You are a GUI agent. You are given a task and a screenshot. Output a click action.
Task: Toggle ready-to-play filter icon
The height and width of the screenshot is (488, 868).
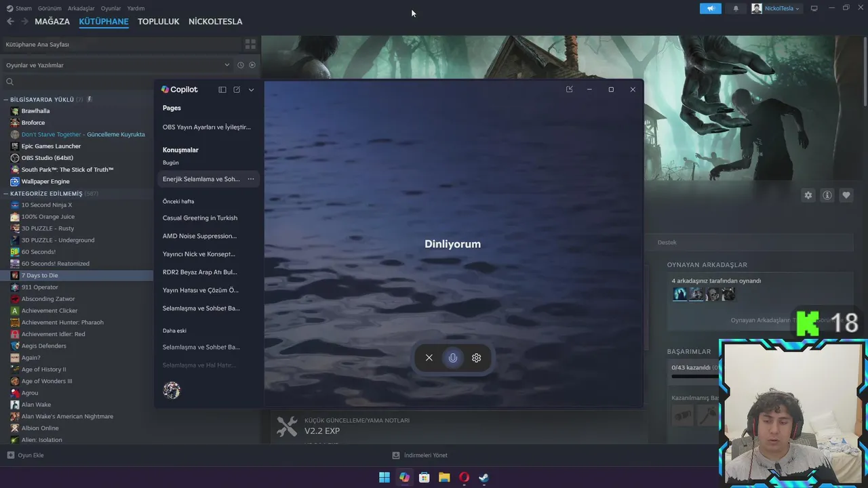252,65
